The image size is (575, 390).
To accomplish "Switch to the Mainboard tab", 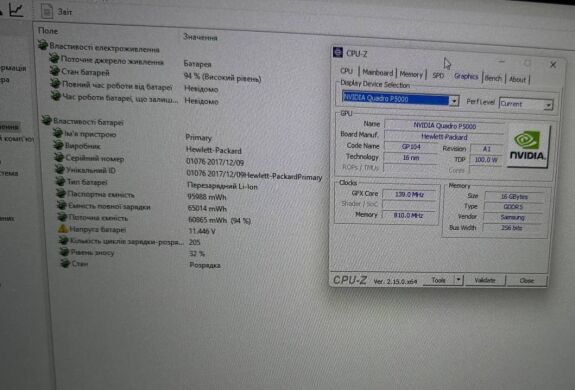I will [x=377, y=72].
